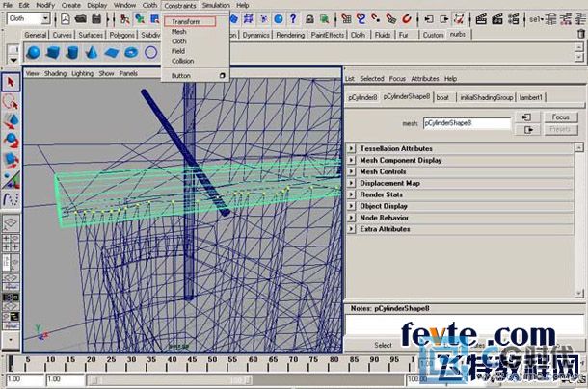
Task: Open the viewport Panels menu
Action: (x=128, y=73)
